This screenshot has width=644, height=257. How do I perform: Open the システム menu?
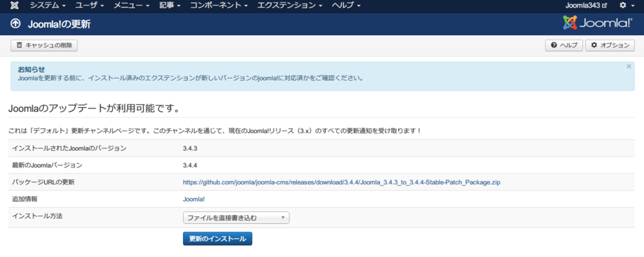pos(48,6)
